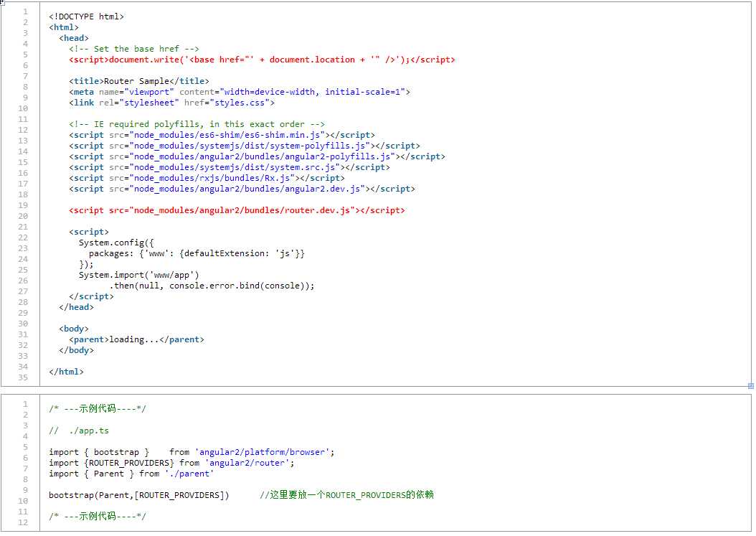Click the "System.import('www/app')" line
Viewport: 756px width, 536px height.
[x=139, y=275]
